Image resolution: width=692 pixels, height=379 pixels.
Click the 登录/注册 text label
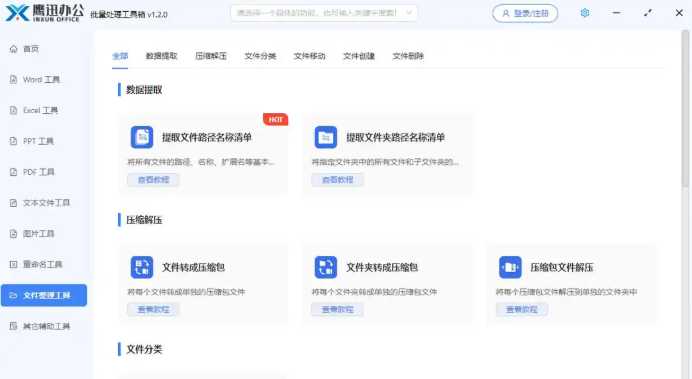(x=531, y=14)
